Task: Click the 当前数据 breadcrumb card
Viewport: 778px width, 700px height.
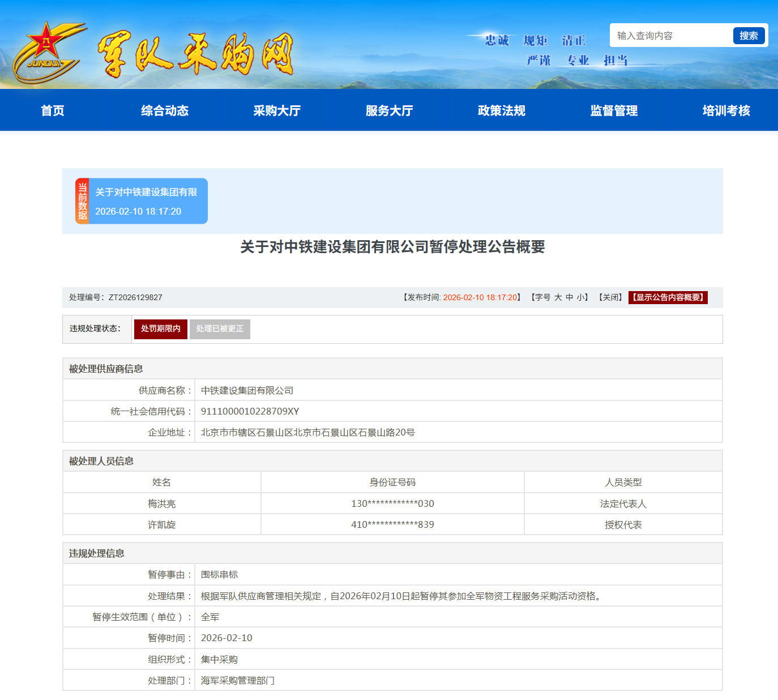Action: pyautogui.click(x=82, y=201)
